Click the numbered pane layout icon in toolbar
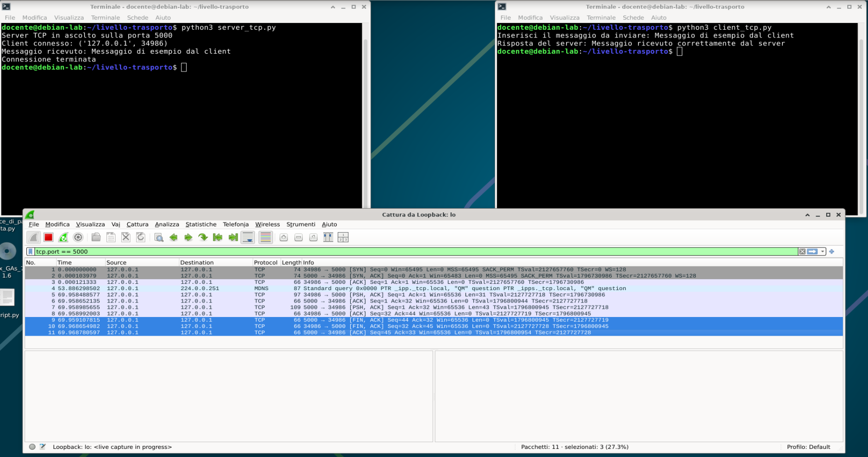This screenshot has height=457, width=868. tap(343, 237)
